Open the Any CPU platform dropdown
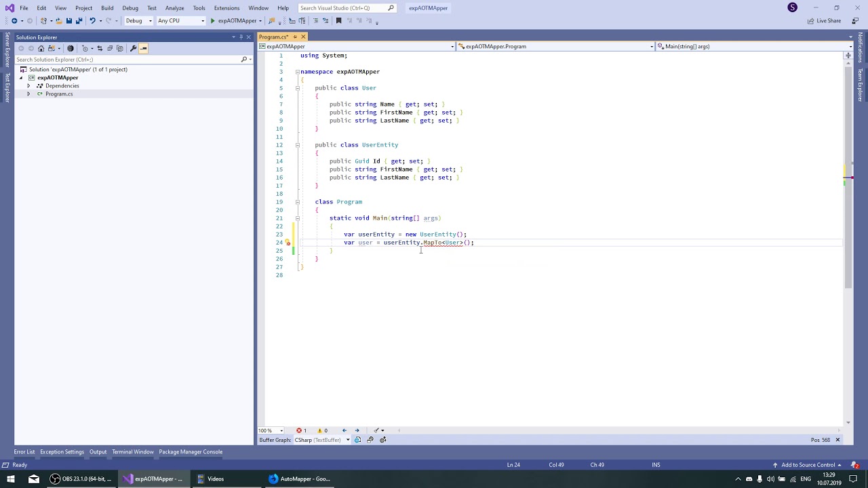Image resolution: width=868 pixels, height=488 pixels. click(180, 21)
